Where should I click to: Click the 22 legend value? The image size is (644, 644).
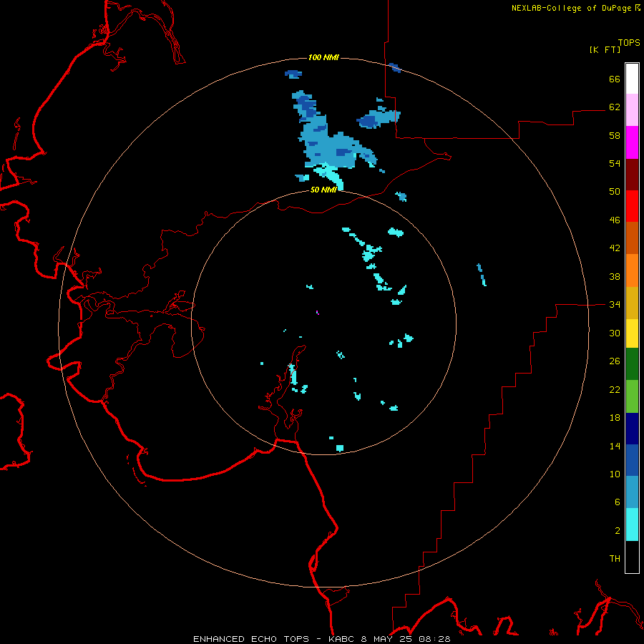click(x=615, y=390)
